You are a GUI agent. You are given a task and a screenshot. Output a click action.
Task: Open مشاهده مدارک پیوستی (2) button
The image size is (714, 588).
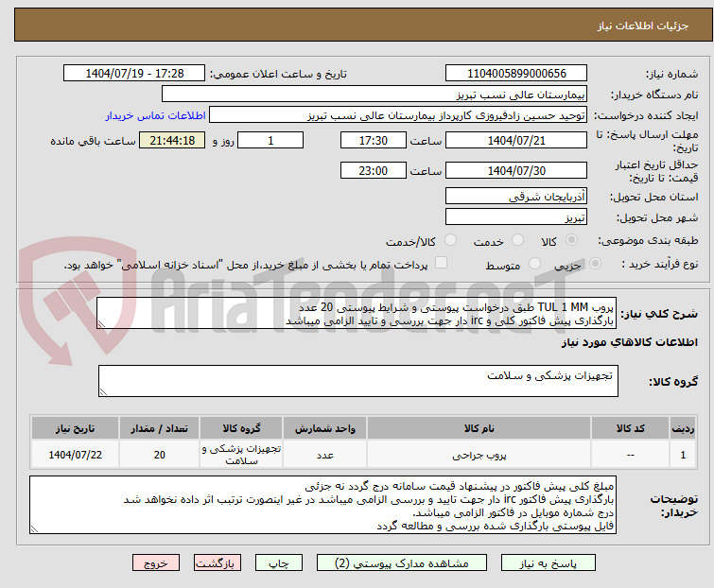402,563
